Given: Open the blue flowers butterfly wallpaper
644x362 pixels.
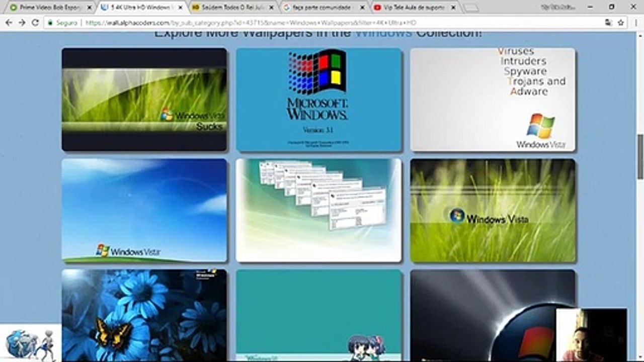Looking at the screenshot, I should tap(144, 316).
